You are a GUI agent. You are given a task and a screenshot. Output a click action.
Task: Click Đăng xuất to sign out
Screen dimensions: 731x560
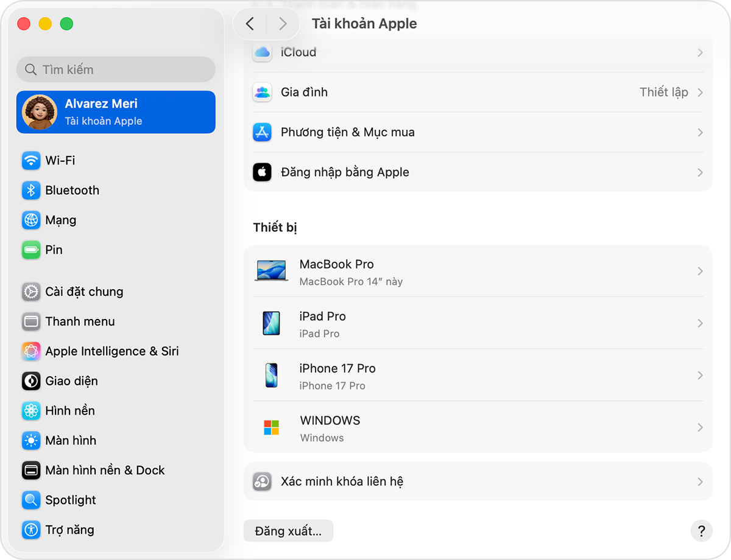tap(288, 530)
